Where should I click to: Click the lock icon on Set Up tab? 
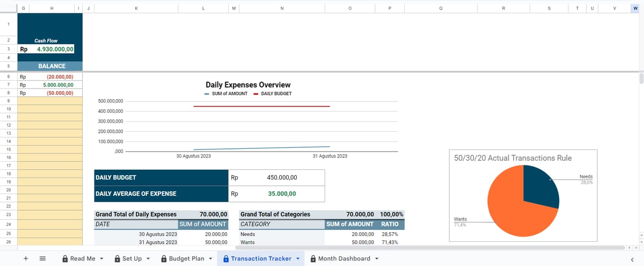(x=118, y=258)
